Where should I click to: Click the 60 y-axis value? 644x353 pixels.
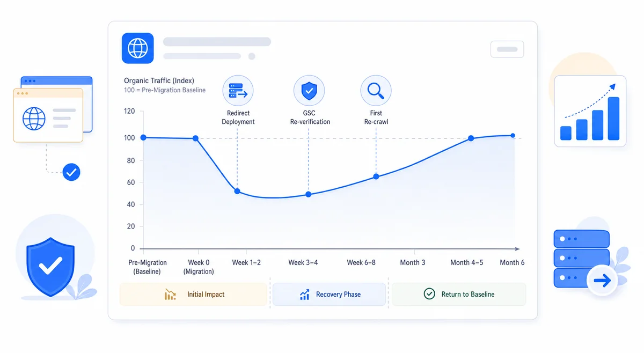point(131,182)
